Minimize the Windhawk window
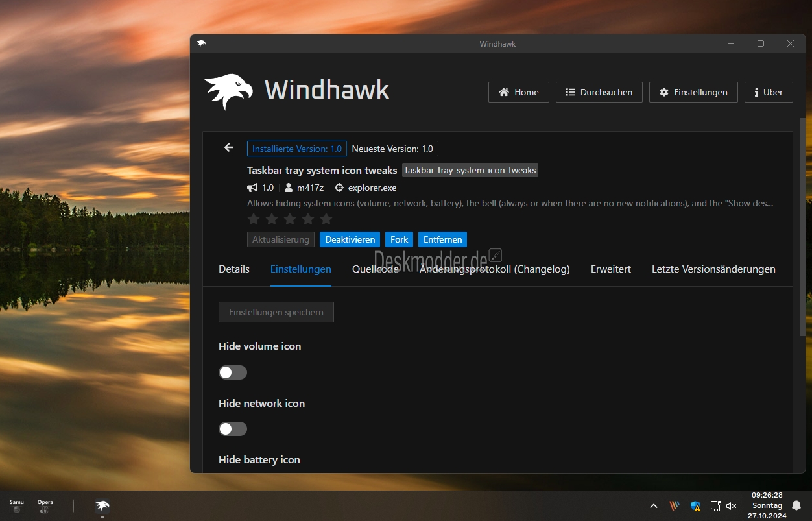Image resolution: width=812 pixels, height=521 pixels. click(731, 43)
